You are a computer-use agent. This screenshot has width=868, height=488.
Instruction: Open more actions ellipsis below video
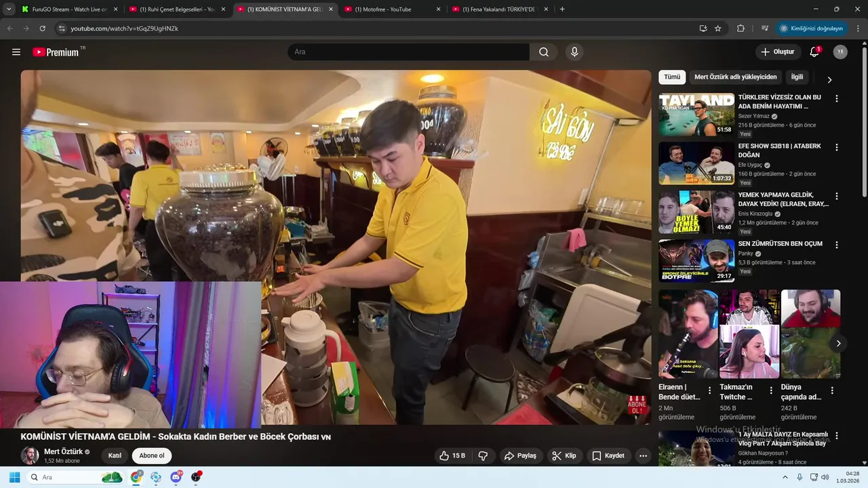643,455
